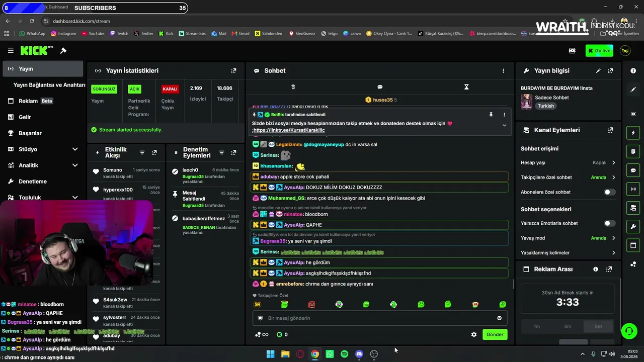Open Gelir sidebar item

(43, 117)
